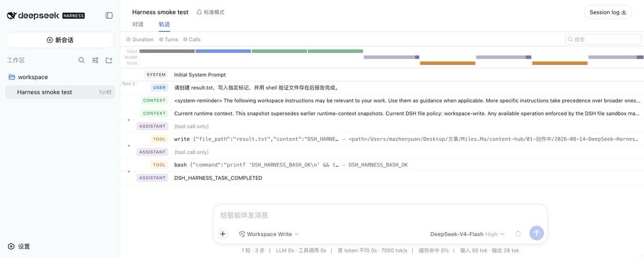Screen dimensions: 644x258
Task: Open the bash TOOL call row
Action: (382, 165)
